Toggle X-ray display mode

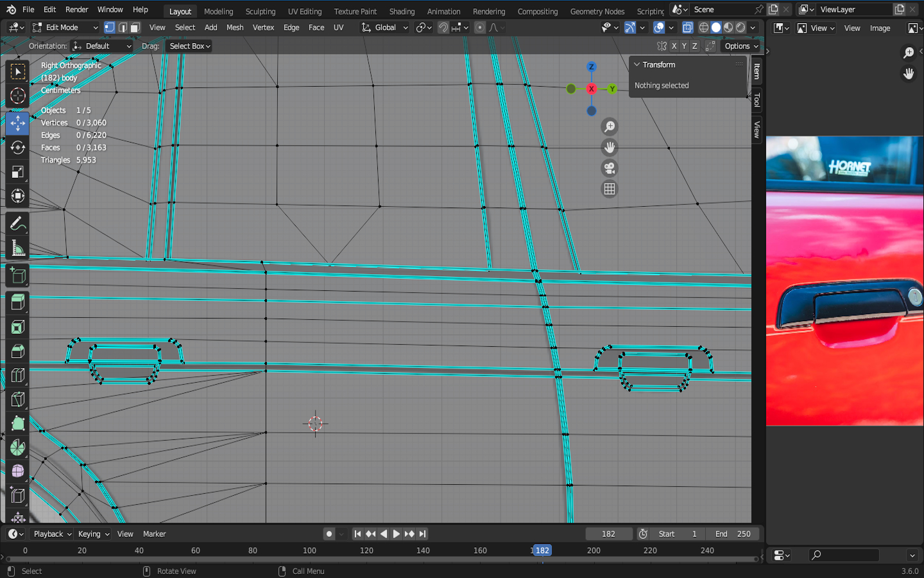coord(688,28)
